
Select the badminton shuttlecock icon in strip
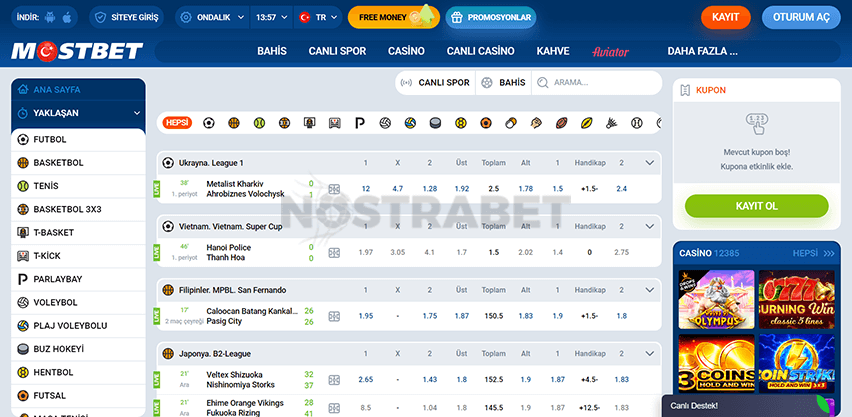[612, 123]
